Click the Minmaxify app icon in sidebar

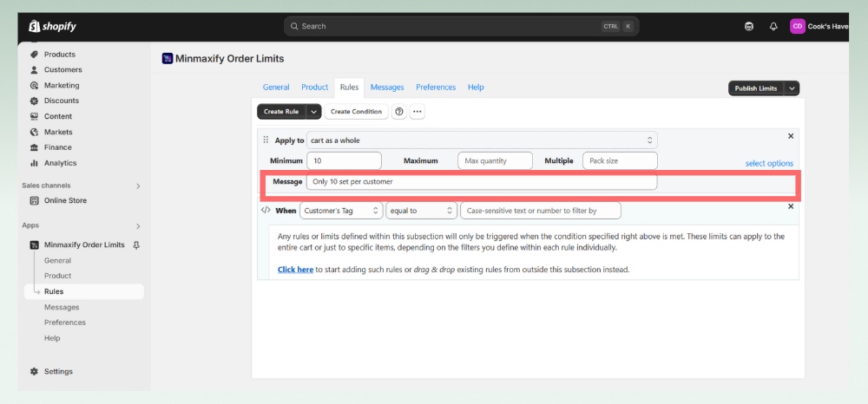click(34, 244)
